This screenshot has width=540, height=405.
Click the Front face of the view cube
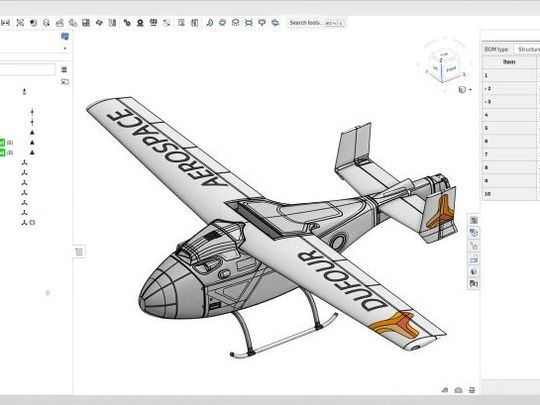point(451,70)
